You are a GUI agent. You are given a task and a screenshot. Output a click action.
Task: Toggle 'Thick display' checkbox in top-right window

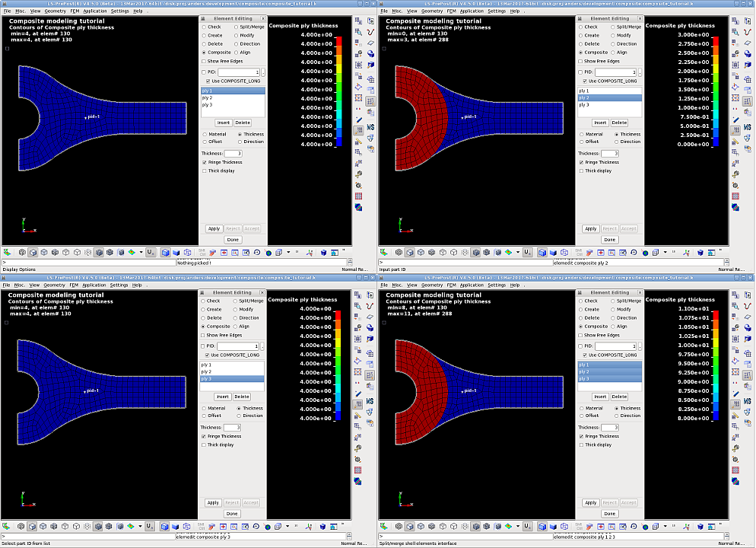(581, 170)
